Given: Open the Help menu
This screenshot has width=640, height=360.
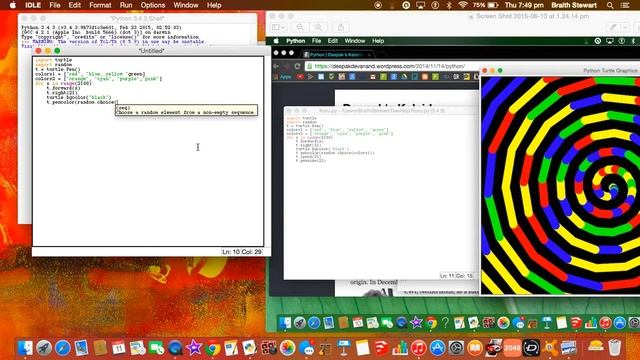Looking at the screenshot, I should pyautogui.click(x=214, y=5).
